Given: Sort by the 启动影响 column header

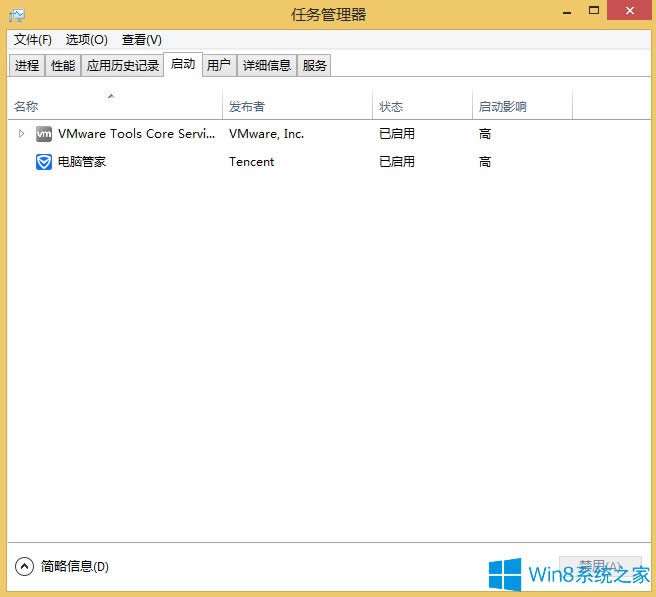Looking at the screenshot, I should point(503,106).
